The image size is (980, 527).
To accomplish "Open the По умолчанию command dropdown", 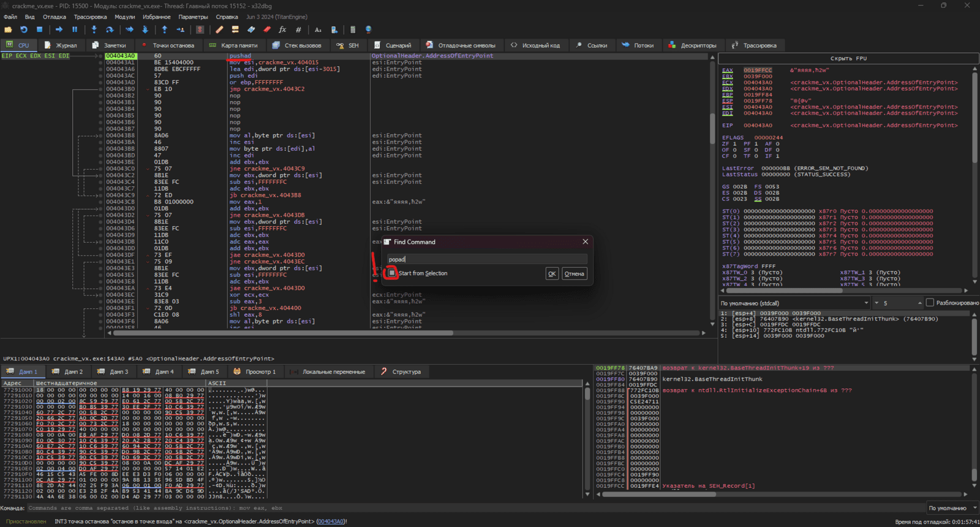I will pos(951,508).
